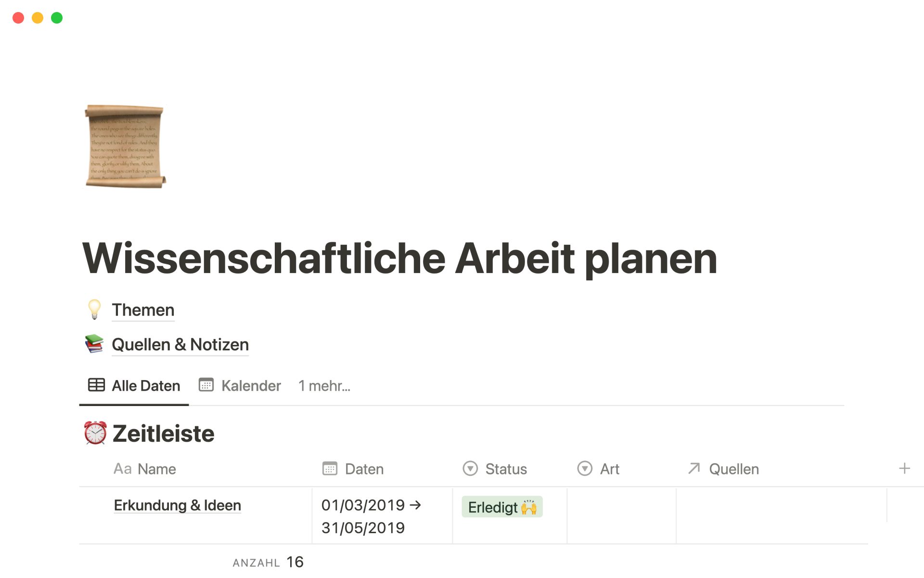Click the Anzahl 16 count summary
Image resolution: width=924 pixels, height=578 pixels.
268,562
